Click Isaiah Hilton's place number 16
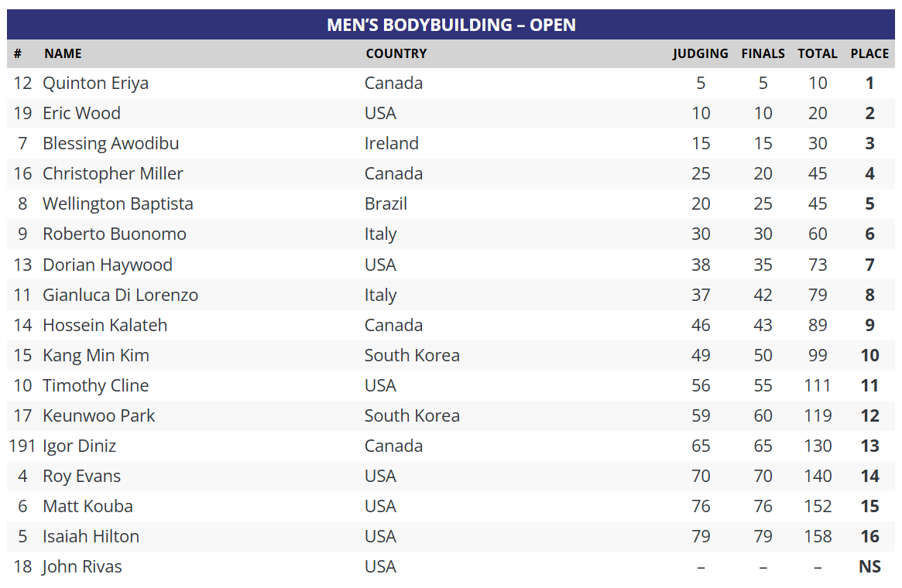The width and height of the screenshot is (902, 588). (x=869, y=536)
